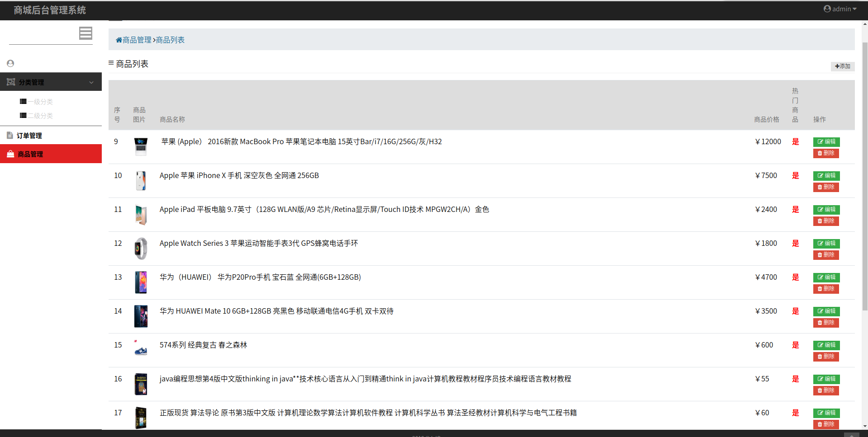Go to 订单管理 in sidebar
The width and height of the screenshot is (868, 437).
coord(51,136)
